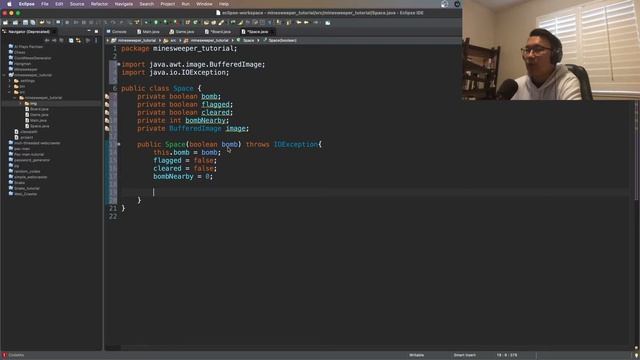
Task: Select the Snake_tutorial project
Action: (x=27, y=189)
